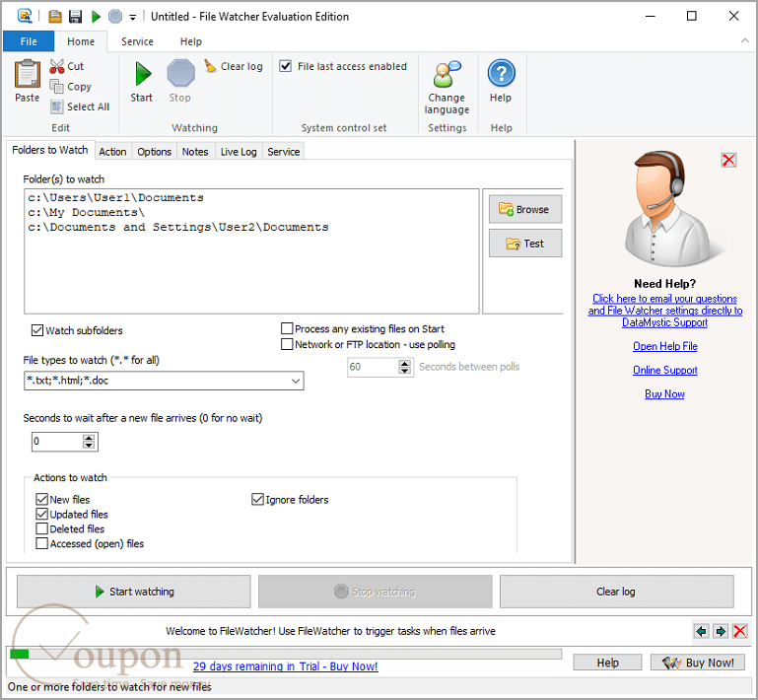
Task: Click quick access toolbar Stop octagon icon
Action: click(115, 17)
